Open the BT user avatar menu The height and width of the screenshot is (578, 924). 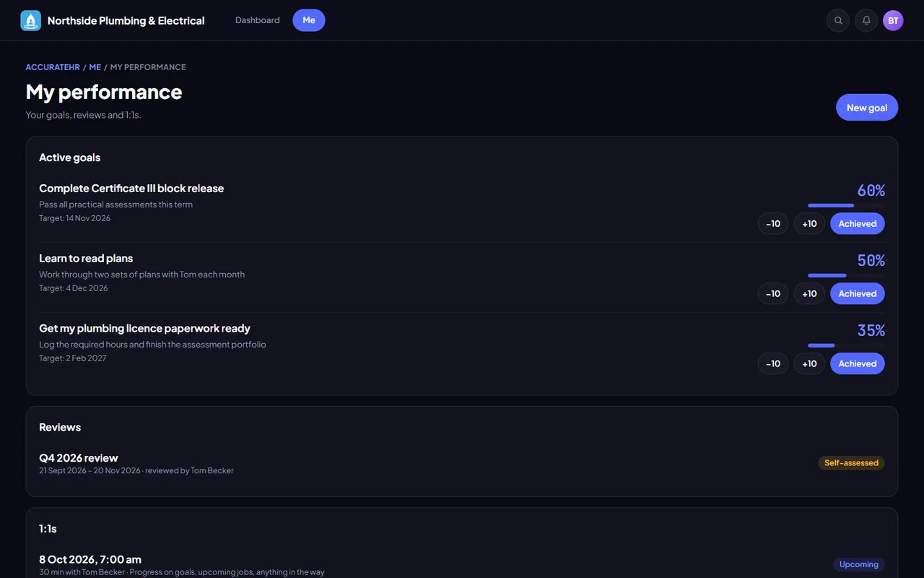893,20
